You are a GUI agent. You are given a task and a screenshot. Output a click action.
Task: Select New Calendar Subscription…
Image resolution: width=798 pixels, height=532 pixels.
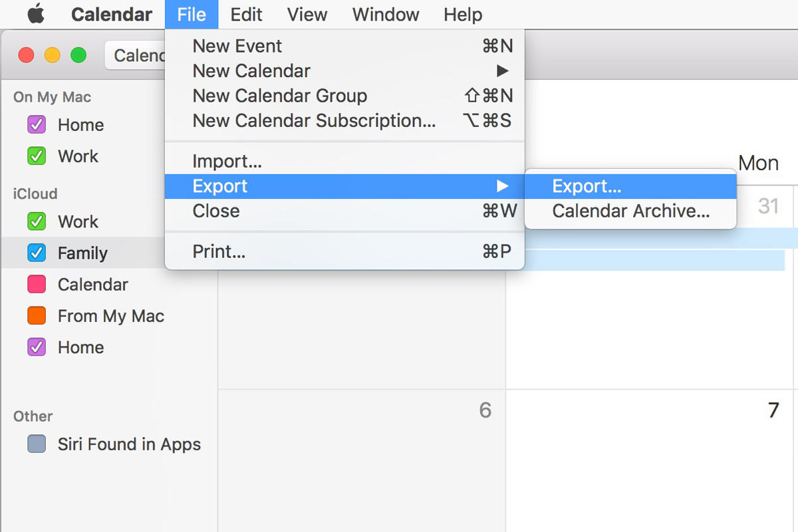[344, 120]
